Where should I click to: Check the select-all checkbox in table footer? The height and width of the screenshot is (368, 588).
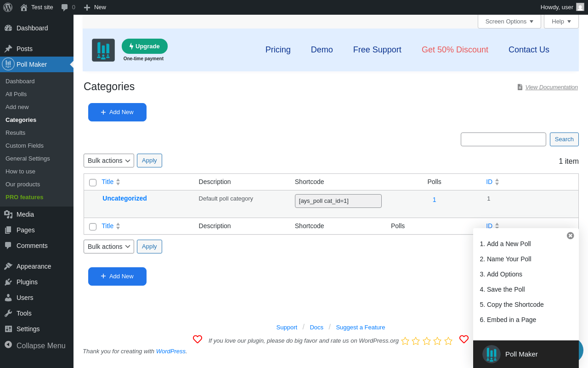click(x=93, y=227)
